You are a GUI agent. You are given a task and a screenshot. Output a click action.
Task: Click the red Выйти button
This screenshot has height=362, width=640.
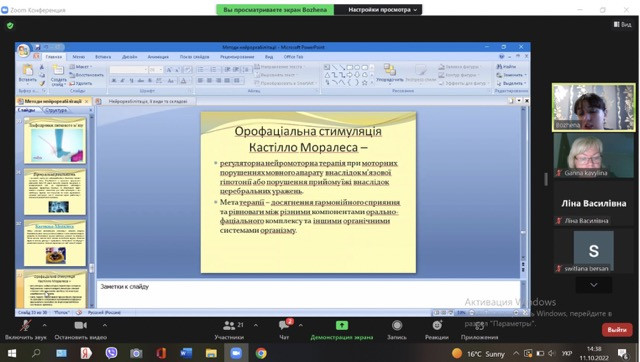[x=617, y=329]
